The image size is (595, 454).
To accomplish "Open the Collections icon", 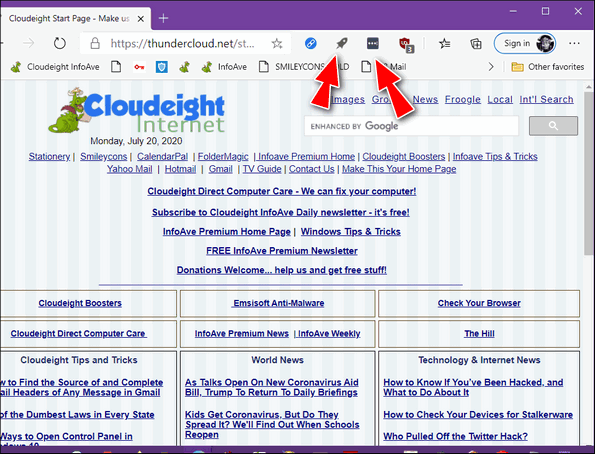I will pyautogui.click(x=476, y=44).
